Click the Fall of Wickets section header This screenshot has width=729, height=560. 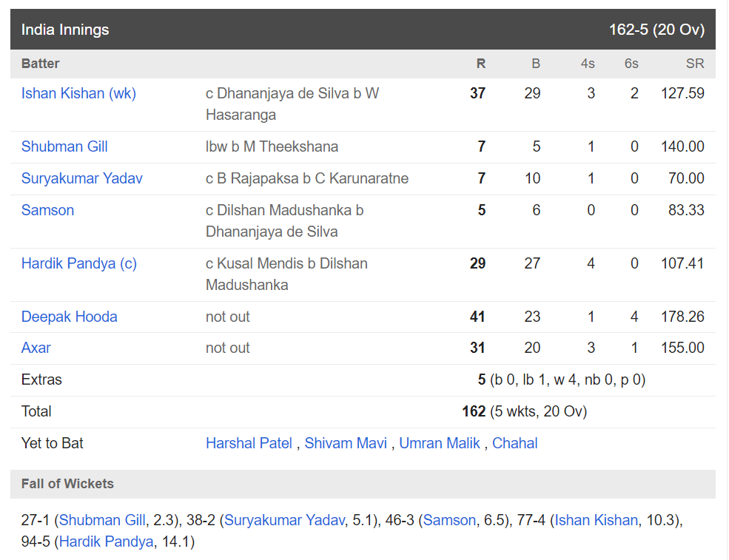click(x=67, y=484)
